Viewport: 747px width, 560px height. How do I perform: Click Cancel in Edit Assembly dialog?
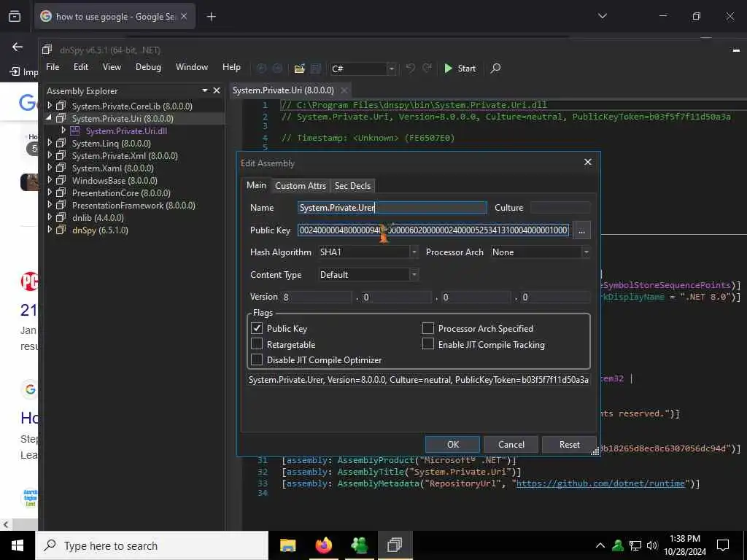(x=511, y=444)
